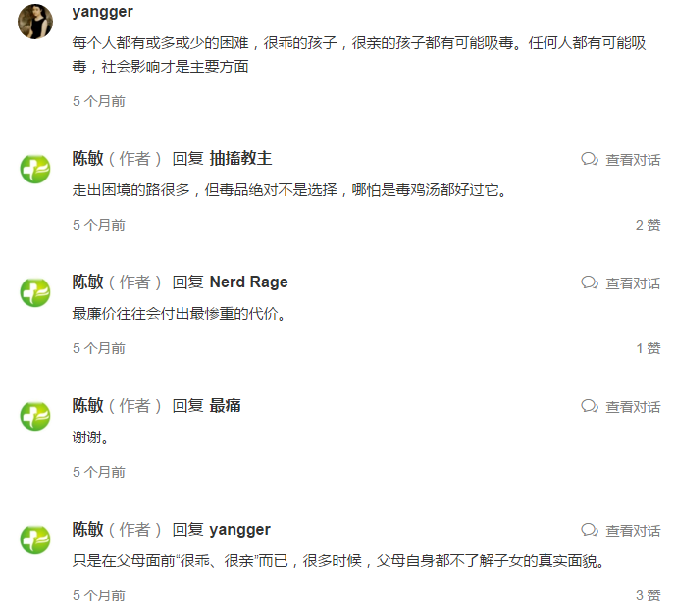
Task: Open 最痛 user profile link
Action: 226,405
